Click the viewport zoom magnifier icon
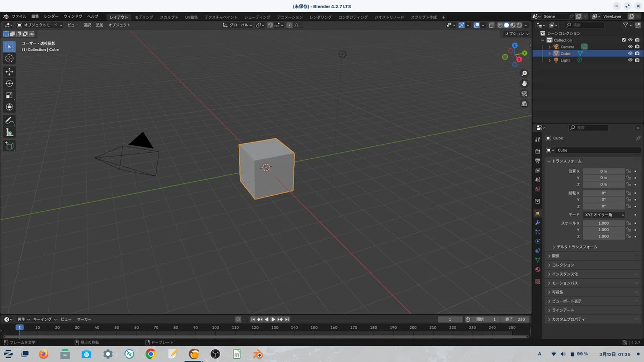644x362 pixels. pos(524,73)
